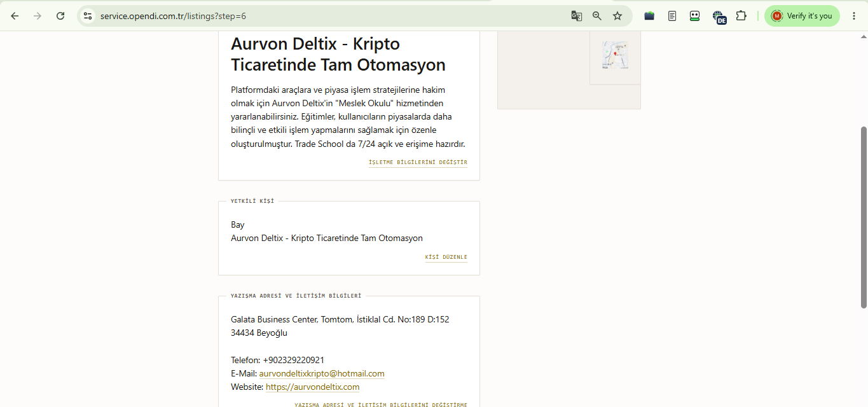Screen dimensions: 868x407
Task: Click the salutation text Bay
Action: (238, 224)
